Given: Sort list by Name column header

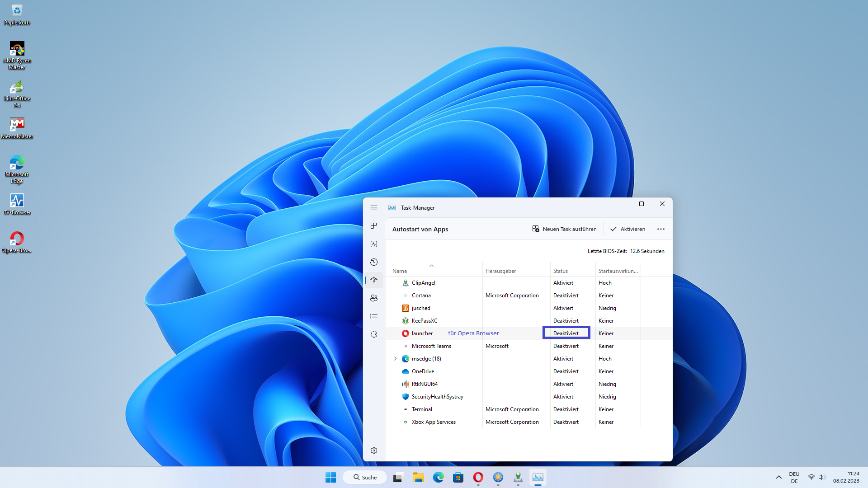Looking at the screenshot, I should tap(400, 271).
